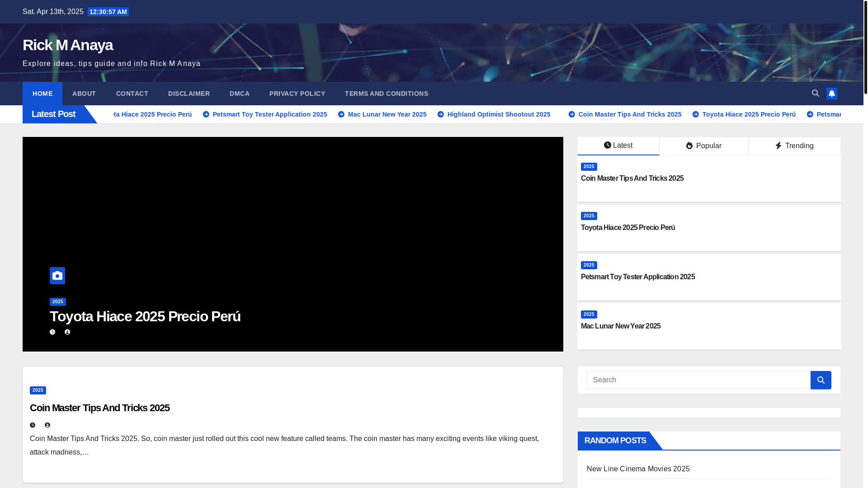The width and height of the screenshot is (868, 488).
Task: Click 2025 tag on featured Toyota post
Action: [58, 302]
